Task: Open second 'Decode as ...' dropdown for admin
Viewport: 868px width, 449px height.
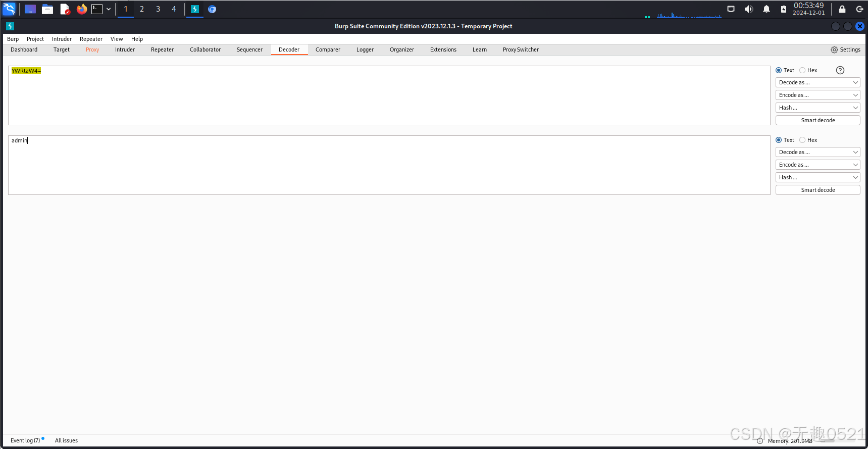Action: 818,152
